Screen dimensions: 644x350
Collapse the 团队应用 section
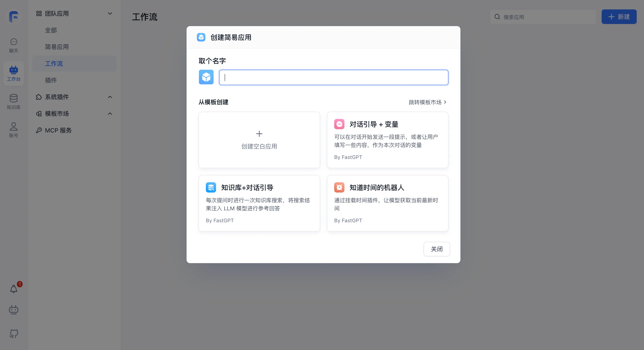pos(110,13)
